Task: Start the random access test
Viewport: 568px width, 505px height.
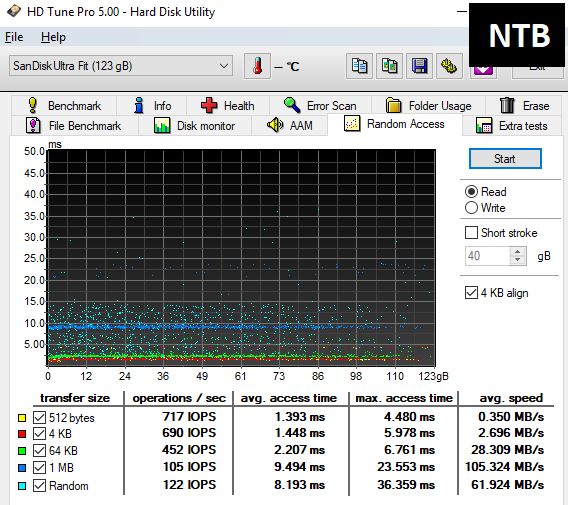Action: click(x=505, y=159)
